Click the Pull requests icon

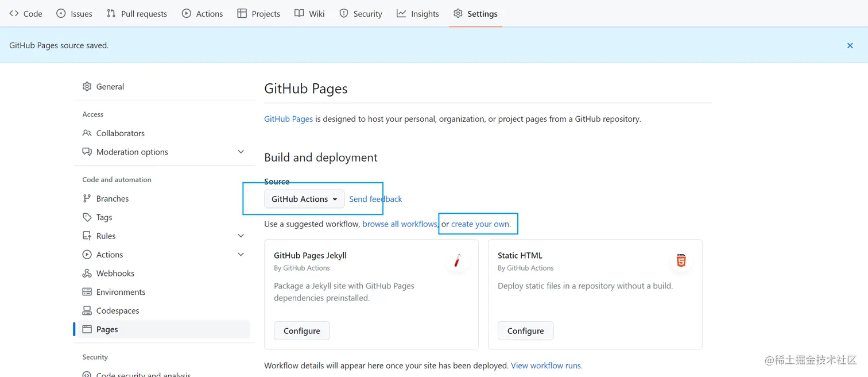[111, 13]
